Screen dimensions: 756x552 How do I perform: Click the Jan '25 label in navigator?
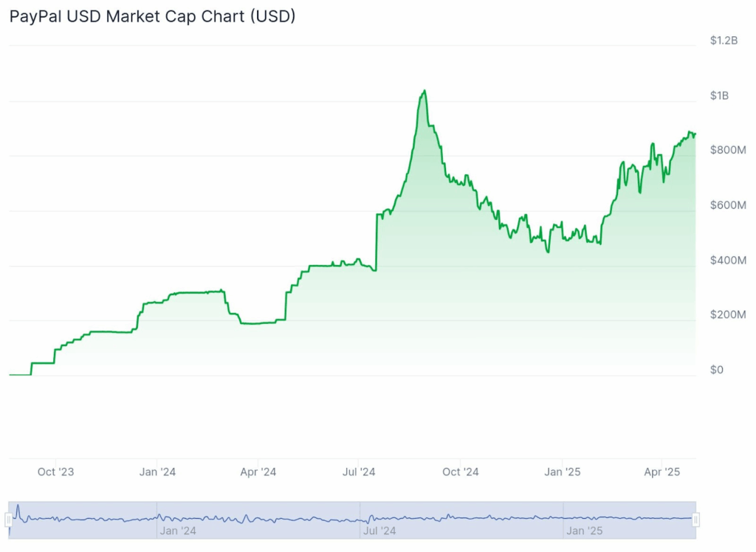(585, 530)
